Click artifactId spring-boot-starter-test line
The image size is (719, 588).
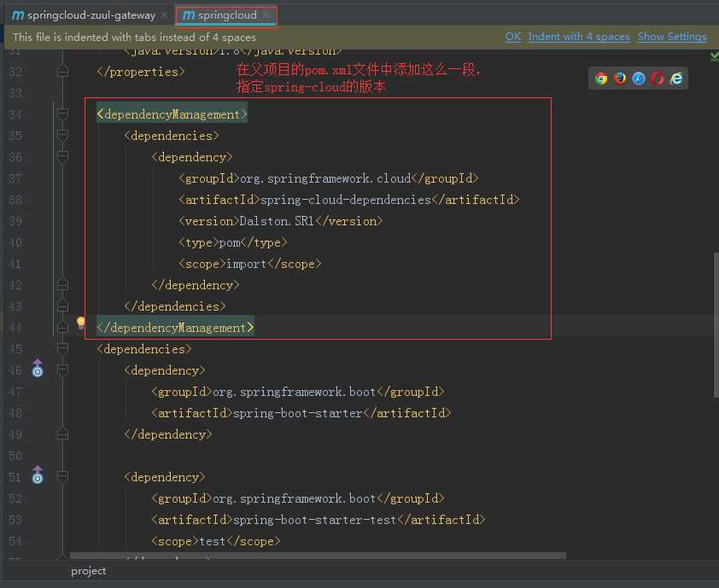tap(319, 520)
